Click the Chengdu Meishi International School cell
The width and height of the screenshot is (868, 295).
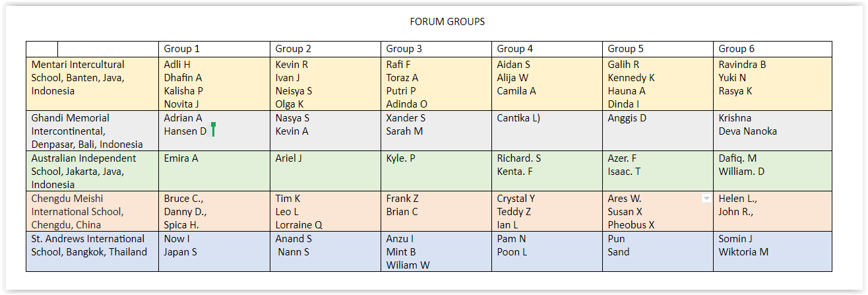point(92,211)
